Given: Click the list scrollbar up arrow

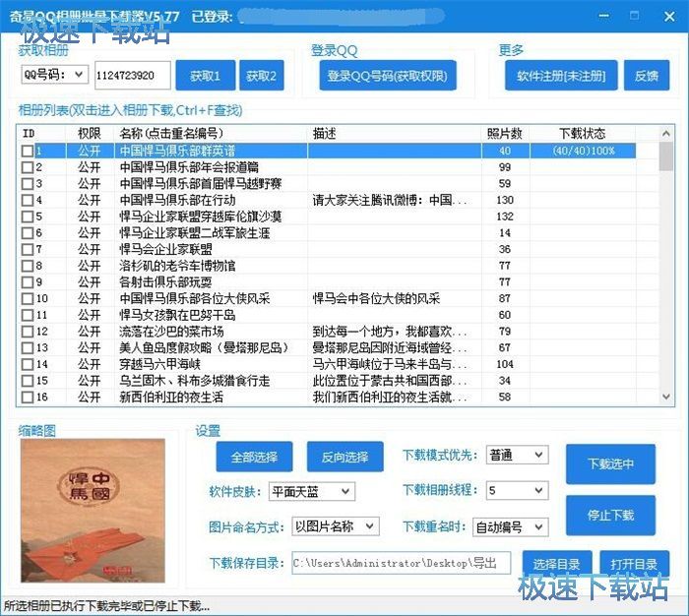Looking at the screenshot, I should pos(666,133).
